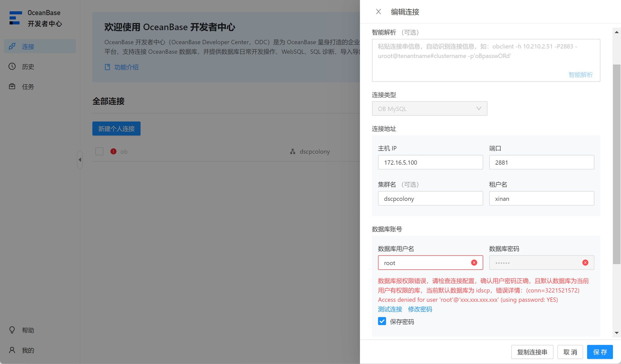The image size is (621, 364).
Task: Click the 主机 IP field 172.16.5.100
Action: coord(430,162)
